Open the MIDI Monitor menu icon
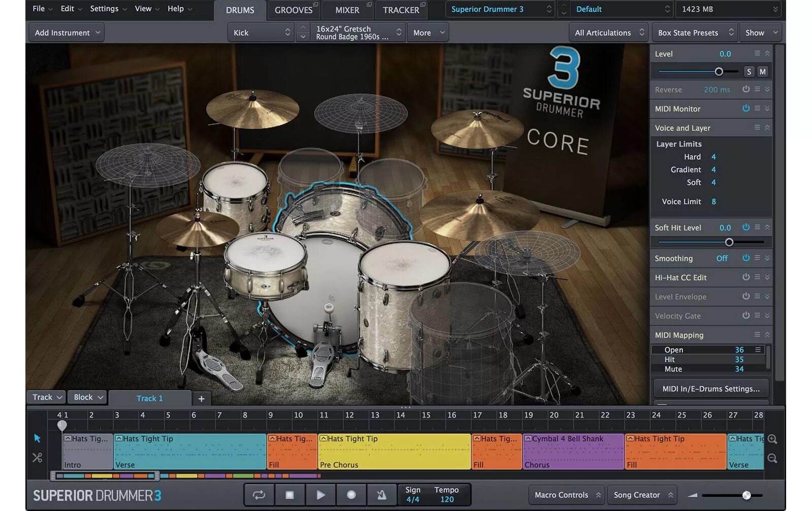 coord(757,108)
